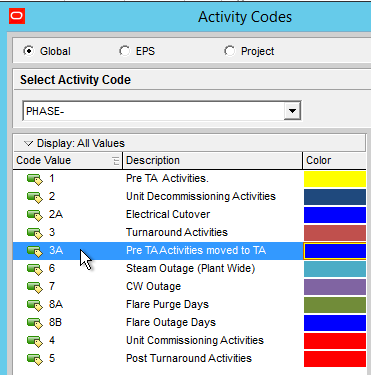The width and height of the screenshot is (371, 375).
Task: Click the tag icon for code 8B
Action: (35, 323)
